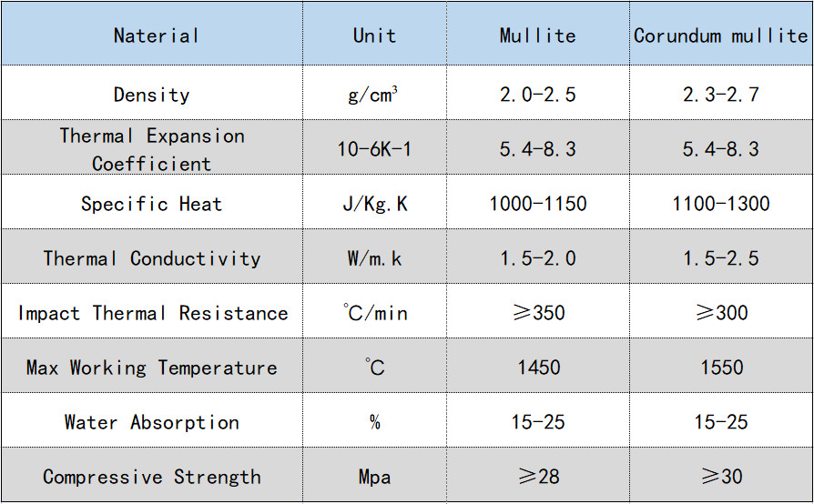The image size is (814, 504).
Task: Select the "Max Working Temperature" row label
Action: (151, 368)
